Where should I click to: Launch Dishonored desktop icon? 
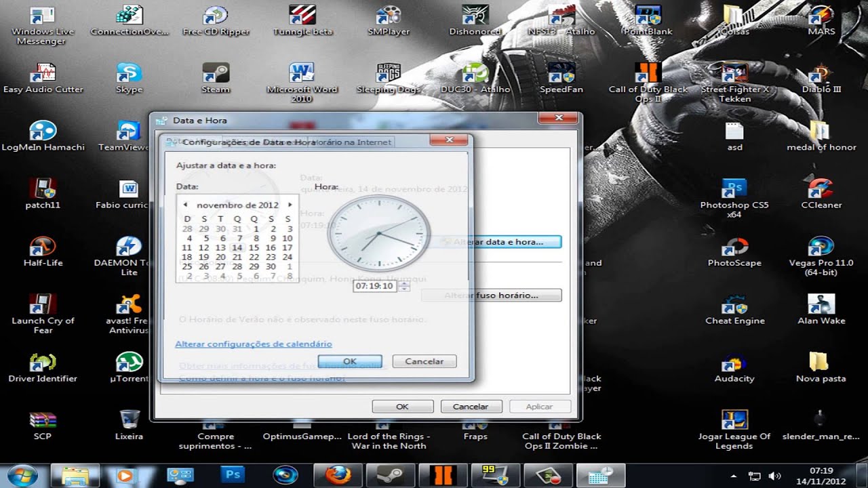point(475,20)
